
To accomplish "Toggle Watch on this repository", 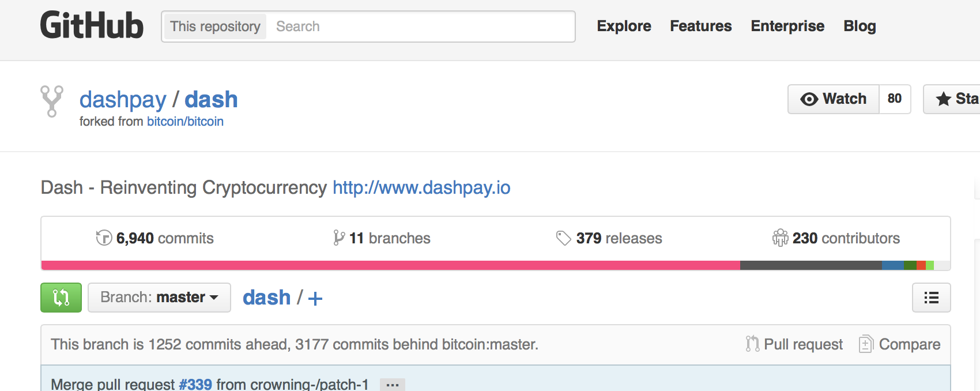I will 834,99.
